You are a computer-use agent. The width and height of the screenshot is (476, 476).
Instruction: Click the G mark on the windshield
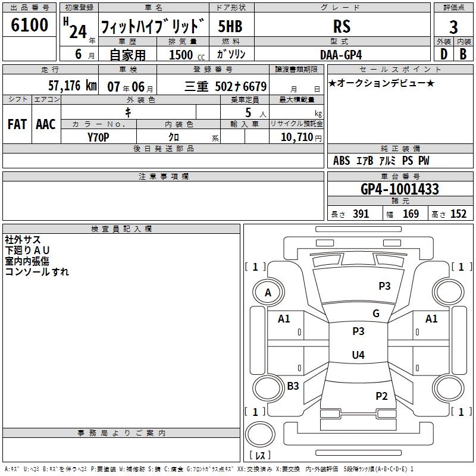coord(376,314)
